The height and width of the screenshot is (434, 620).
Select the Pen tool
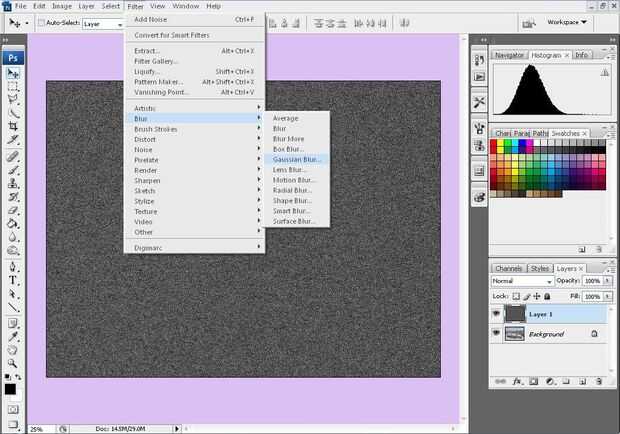point(13,267)
